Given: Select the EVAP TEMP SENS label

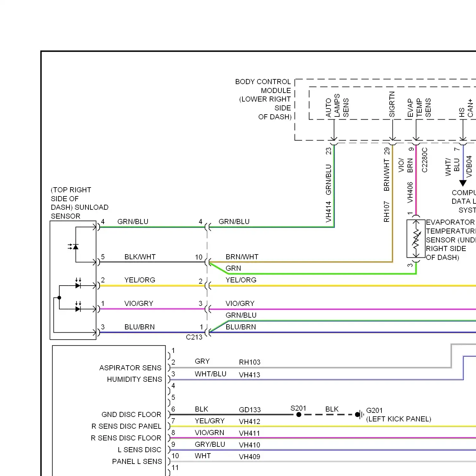Looking at the screenshot, I should point(419,108).
